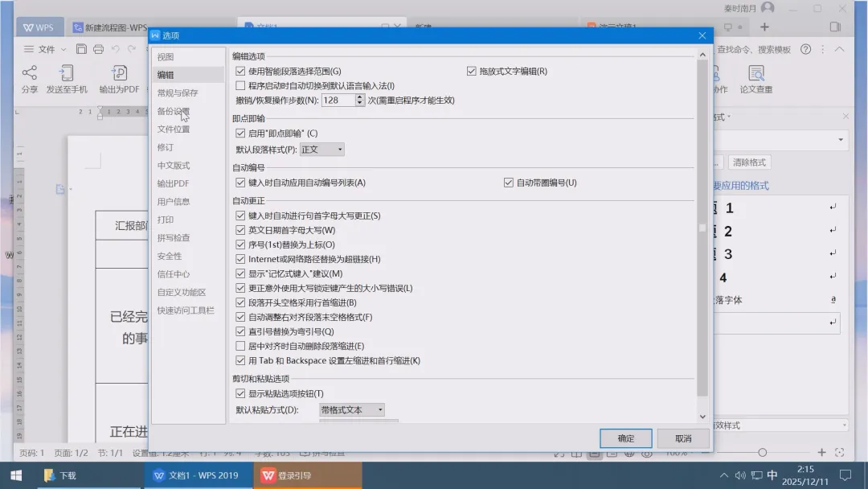The width and height of the screenshot is (868, 489).
Task: Click scroll-up arrow of options dialog
Action: 702,55
